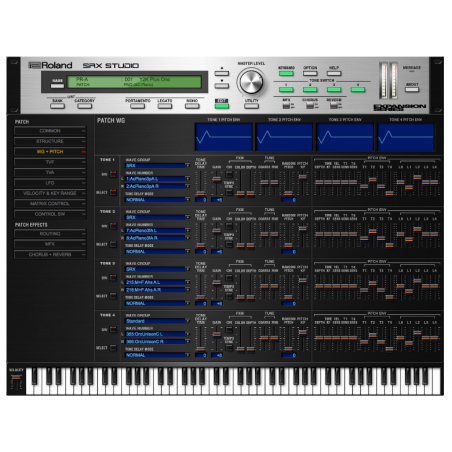This screenshot has width=452, height=452.
Task: Click Tone 1 Tone Delay Time slider
Action: pyautogui.click(x=201, y=193)
